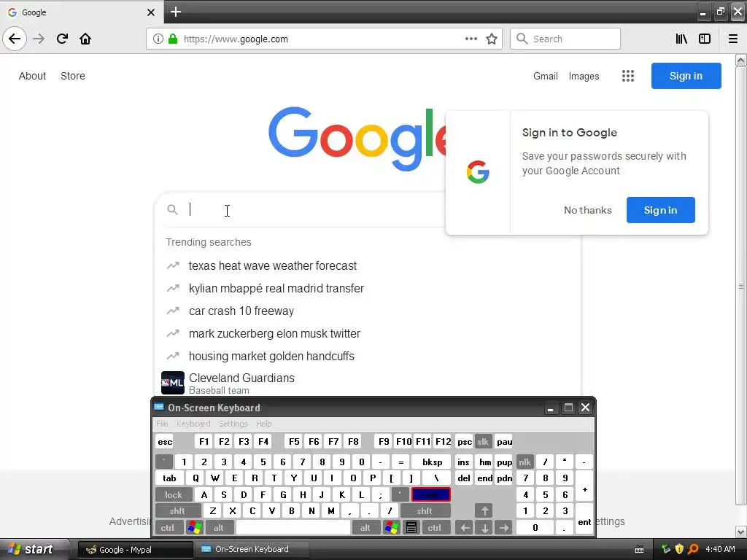Click the down arrow key on On-Screen Keyboard
Screen dimensions: 747x560
click(484, 527)
